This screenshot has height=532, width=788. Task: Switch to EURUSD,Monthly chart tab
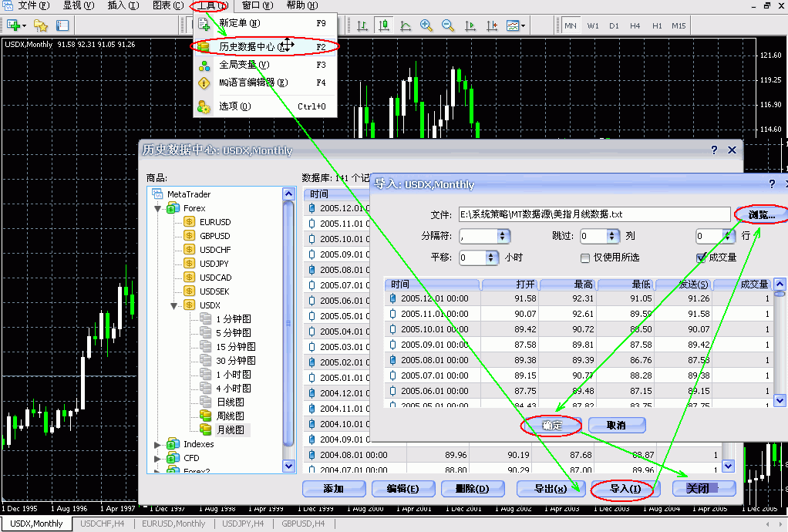(173, 524)
